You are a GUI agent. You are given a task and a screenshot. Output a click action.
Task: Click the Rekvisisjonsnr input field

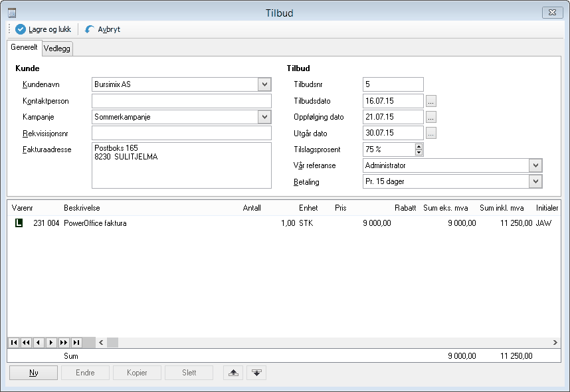click(x=181, y=133)
